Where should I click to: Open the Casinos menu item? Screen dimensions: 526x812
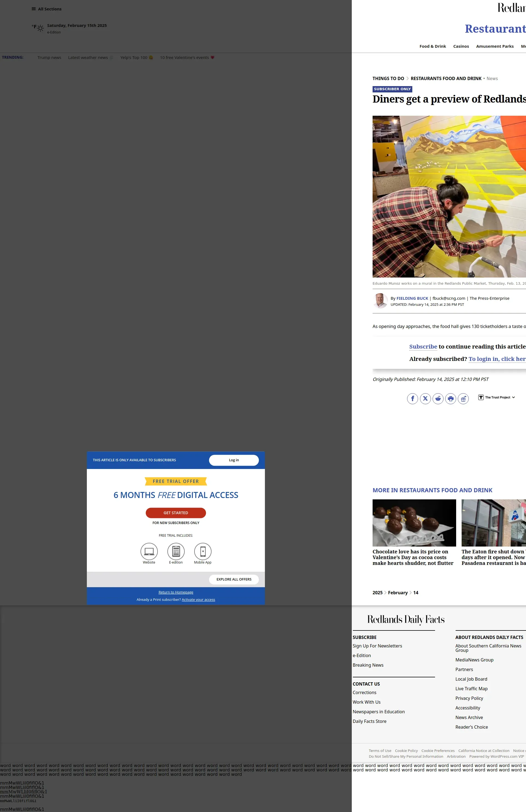click(x=461, y=46)
